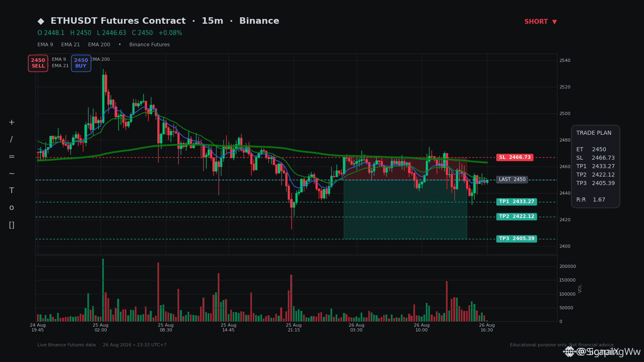Select the tilde wave drawing tool

tap(11, 174)
